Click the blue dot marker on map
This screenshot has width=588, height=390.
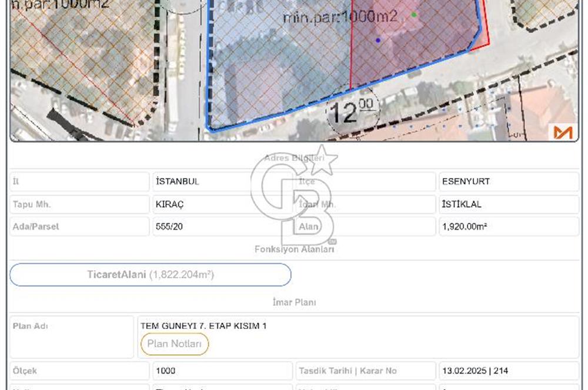377,40
